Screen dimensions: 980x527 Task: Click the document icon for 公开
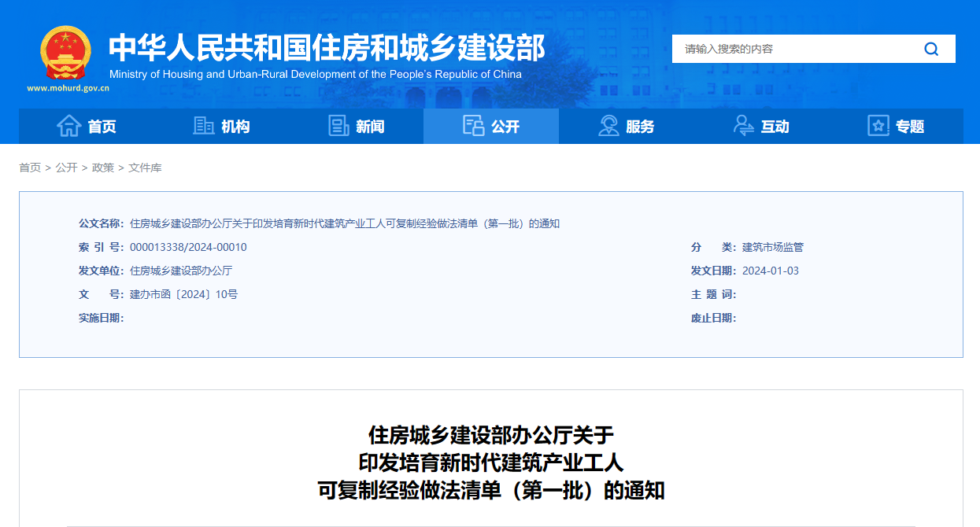(x=473, y=126)
